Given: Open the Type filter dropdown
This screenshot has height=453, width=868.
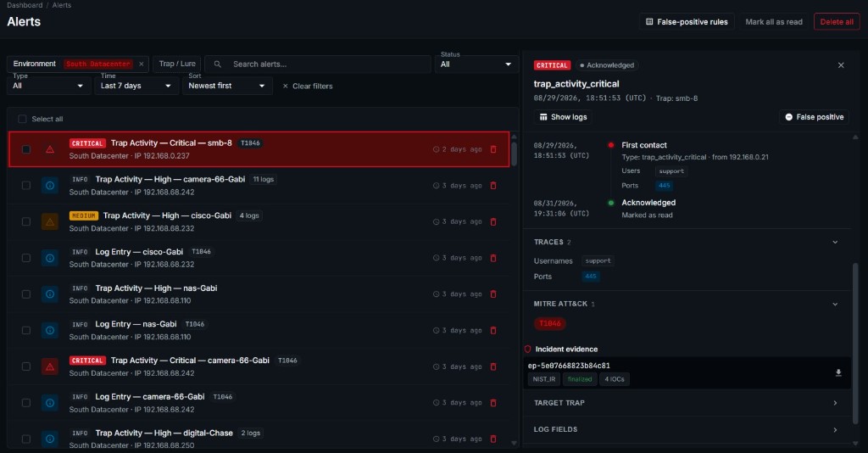Looking at the screenshot, I should point(48,86).
